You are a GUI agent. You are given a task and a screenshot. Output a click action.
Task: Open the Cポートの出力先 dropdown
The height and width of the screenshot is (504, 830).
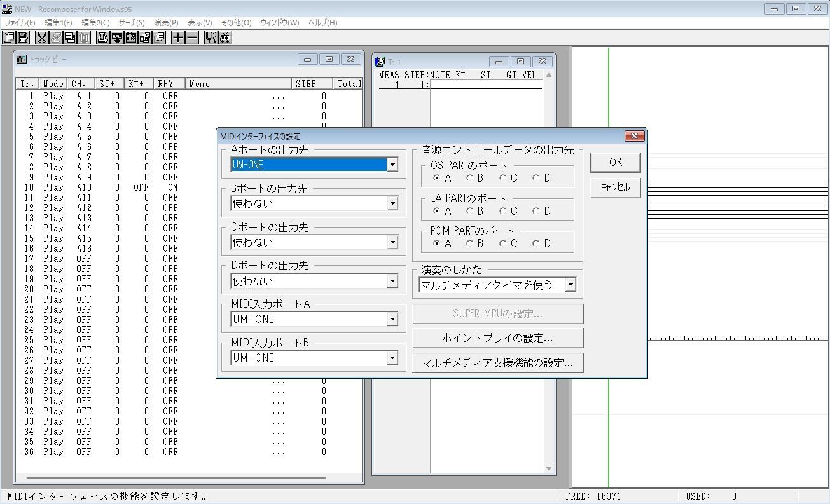392,242
